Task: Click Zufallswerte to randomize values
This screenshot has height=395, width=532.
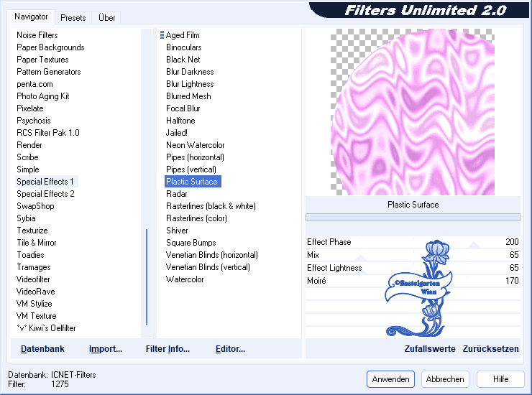Action: [429, 349]
